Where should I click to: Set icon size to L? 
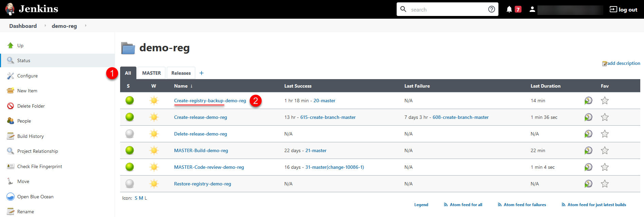tap(146, 198)
